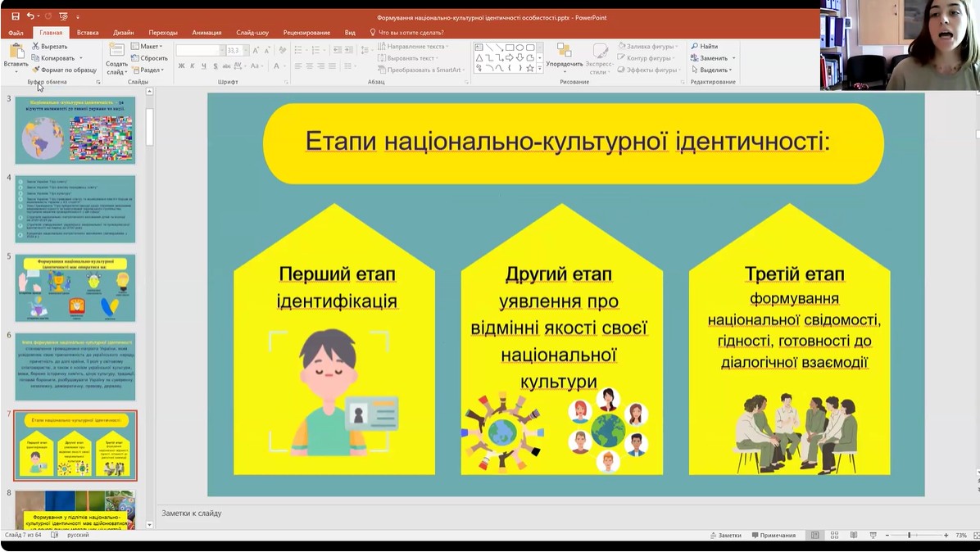The image size is (980, 552).
Task: Click zoom in plus button in status bar
Action: [946, 535]
